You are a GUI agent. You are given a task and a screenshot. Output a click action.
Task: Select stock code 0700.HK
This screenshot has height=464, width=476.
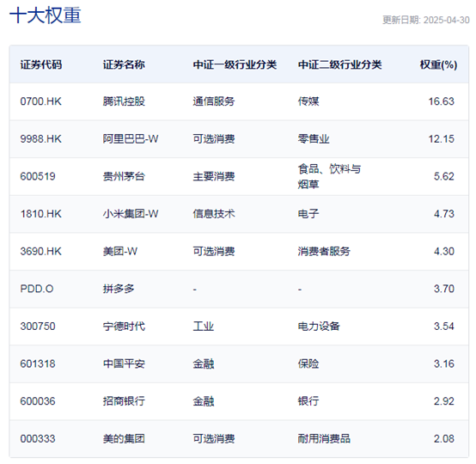pos(40,101)
